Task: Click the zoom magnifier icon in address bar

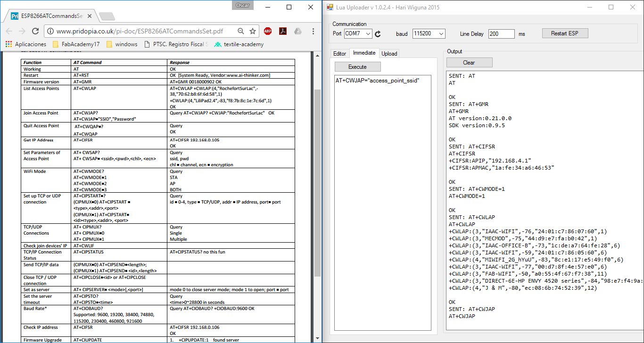Action: click(241, 31)
